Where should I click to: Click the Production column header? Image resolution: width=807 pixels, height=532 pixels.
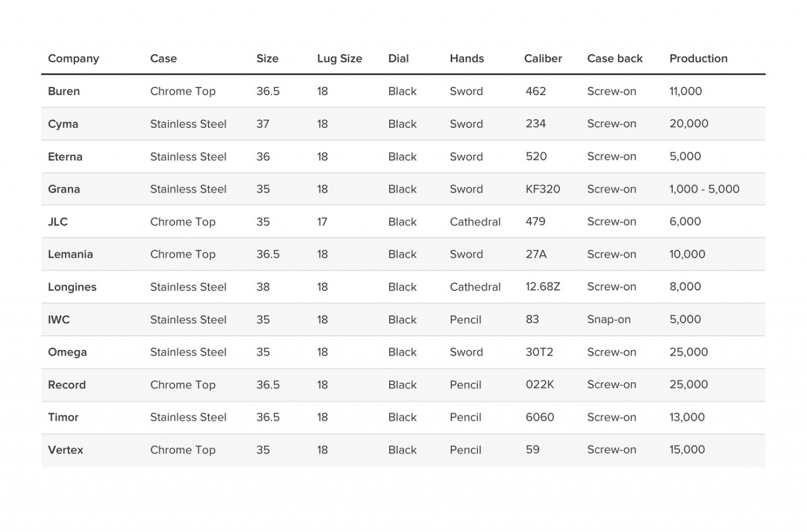pos(698,59)
